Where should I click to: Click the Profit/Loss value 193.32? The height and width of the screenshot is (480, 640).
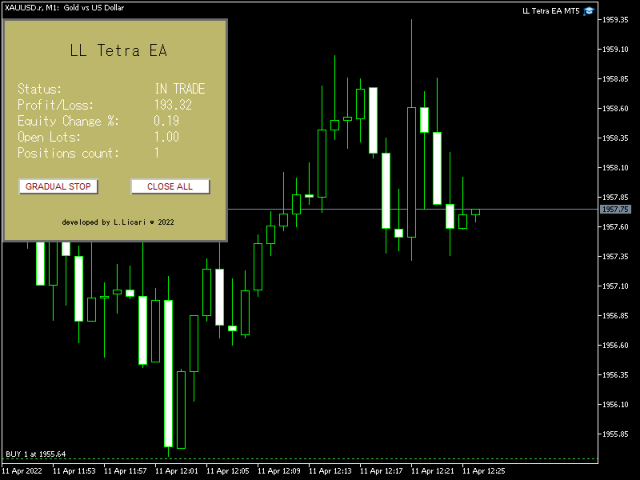click(x=173, y=105)
